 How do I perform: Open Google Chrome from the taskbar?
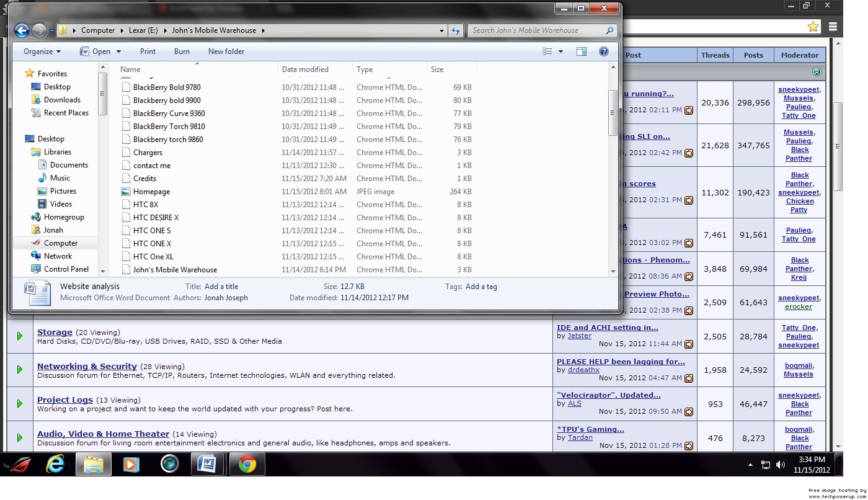(247, 464)
